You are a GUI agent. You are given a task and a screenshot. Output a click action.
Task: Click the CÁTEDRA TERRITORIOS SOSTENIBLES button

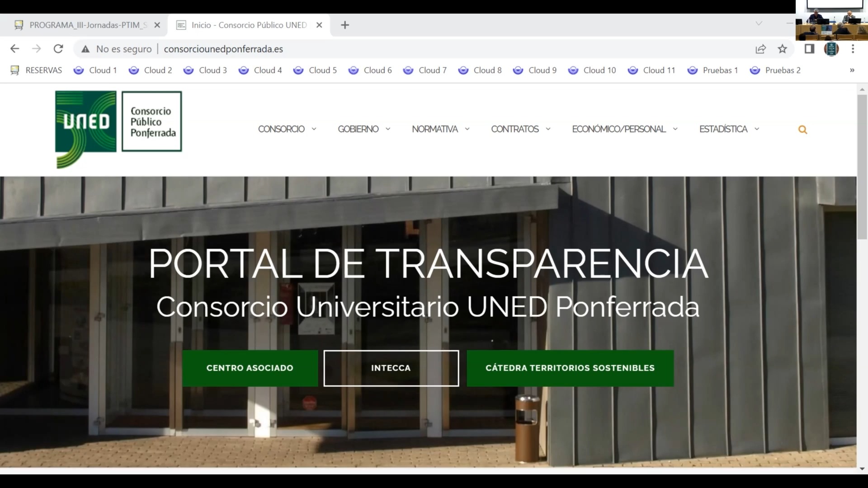(x=570, y=368)
